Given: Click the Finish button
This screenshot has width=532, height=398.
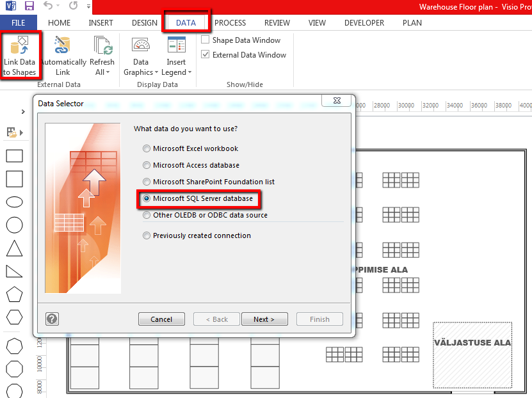Looking at the screenshot, I should (x=319, y=319).
